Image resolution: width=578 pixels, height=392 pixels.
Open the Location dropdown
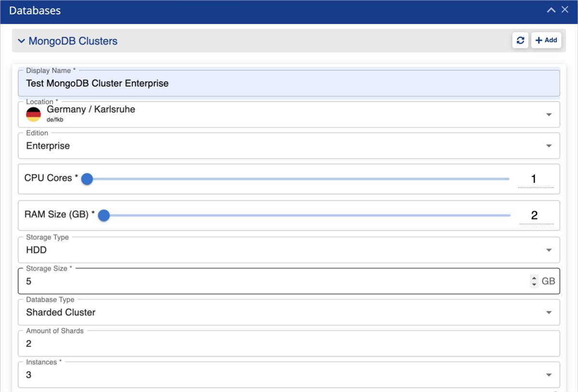click(x=549, y=115)
